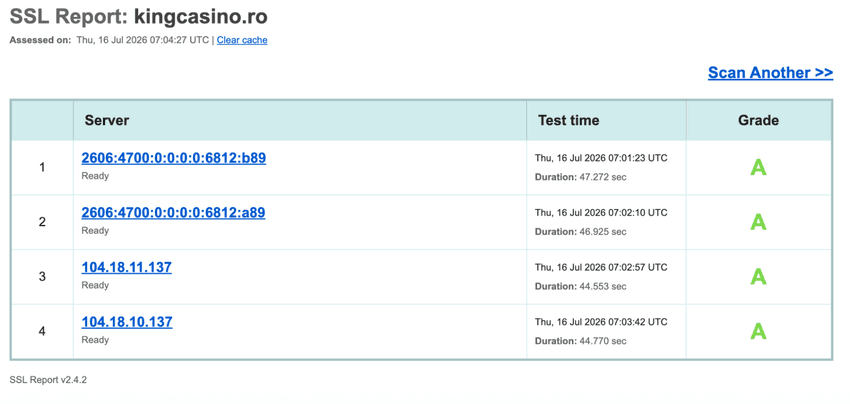Click the grade A icon in row 2
This screenshot has width=850, height=404.
(758, 222)
